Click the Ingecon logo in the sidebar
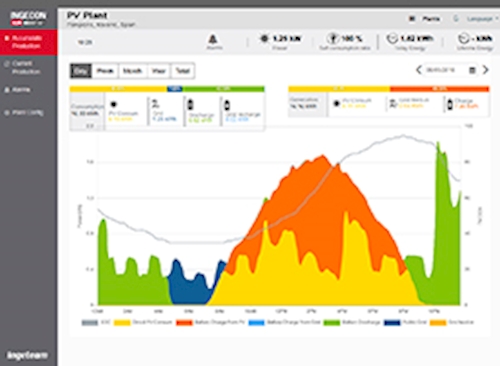500x366 pixels. pyautogui.click(x=28, y=18)
